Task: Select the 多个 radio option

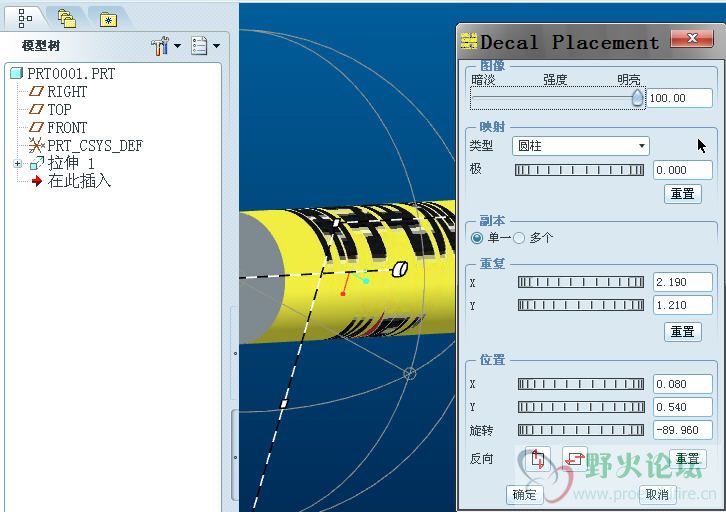Action: [x=519, y=238]
